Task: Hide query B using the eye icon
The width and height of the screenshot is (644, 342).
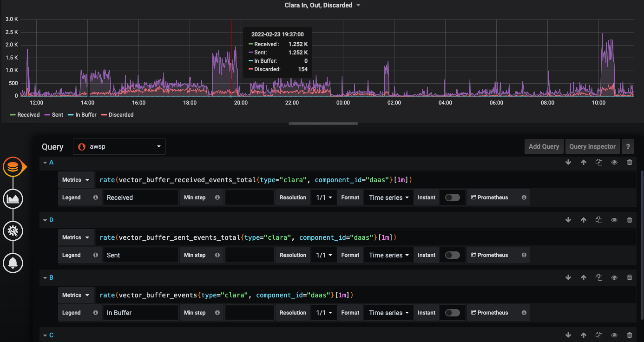Action: 614,277
